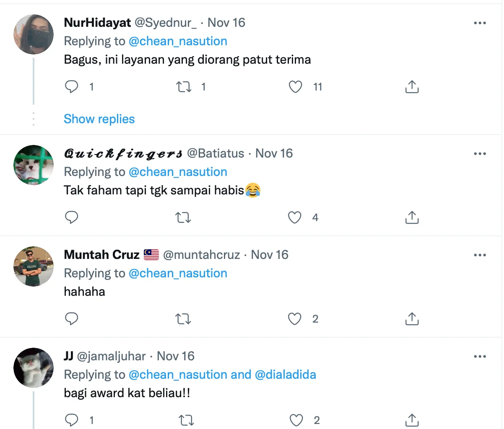Open more options on Muntah Cruz's tweet
504x429 pixels.
pos(480,255)
